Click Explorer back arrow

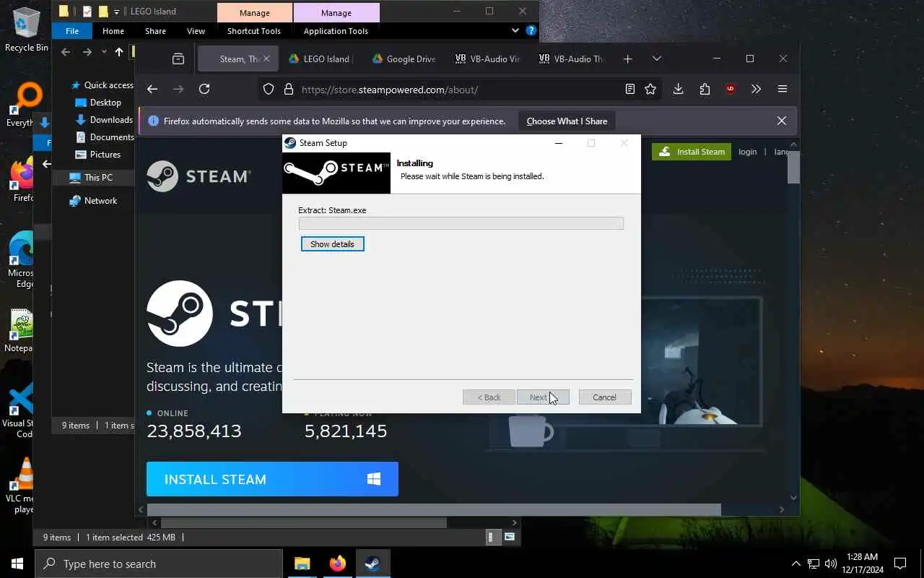66,52
